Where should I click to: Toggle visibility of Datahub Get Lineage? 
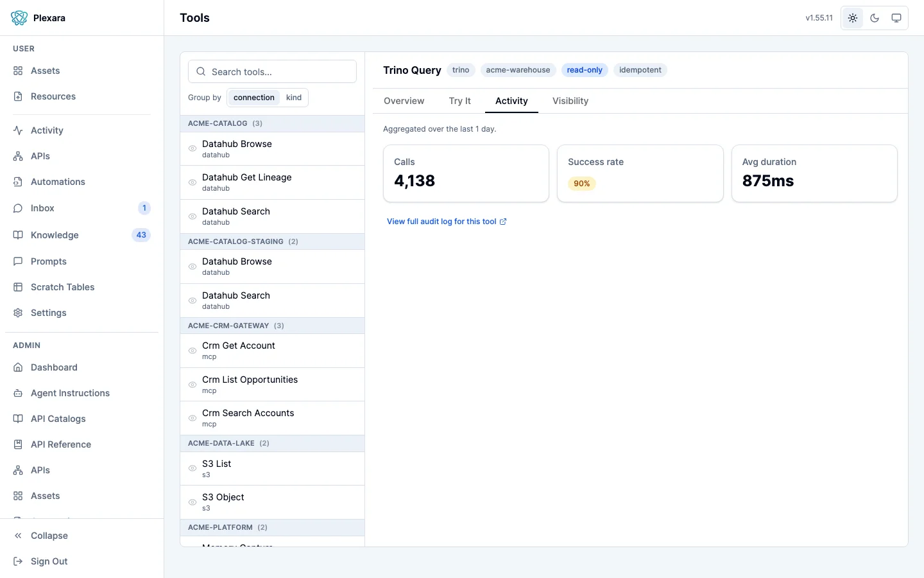(193, 182)
